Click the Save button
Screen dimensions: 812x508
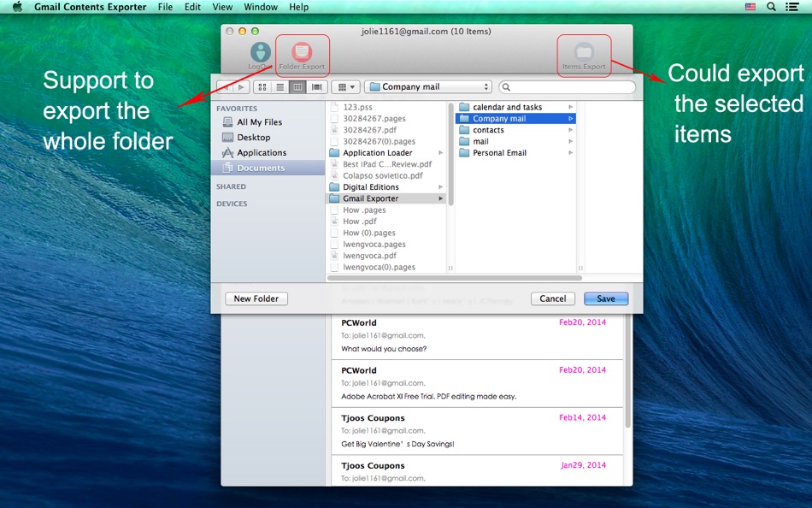coord(606,298)
